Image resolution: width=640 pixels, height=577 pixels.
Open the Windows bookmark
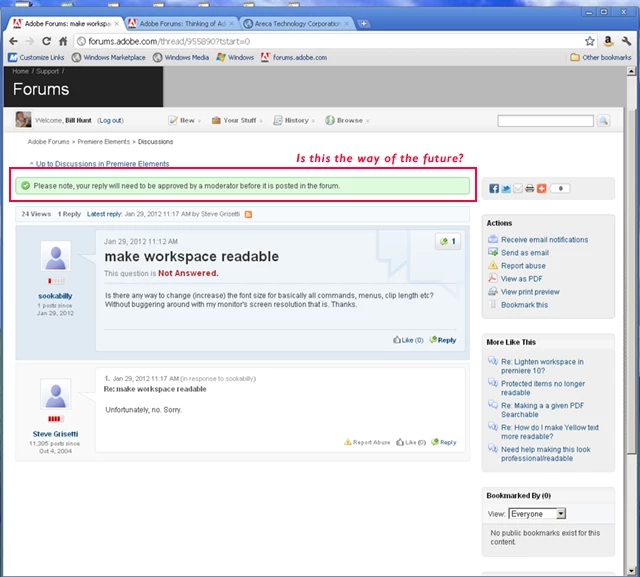pyautogui.click(x=235, y=58)
